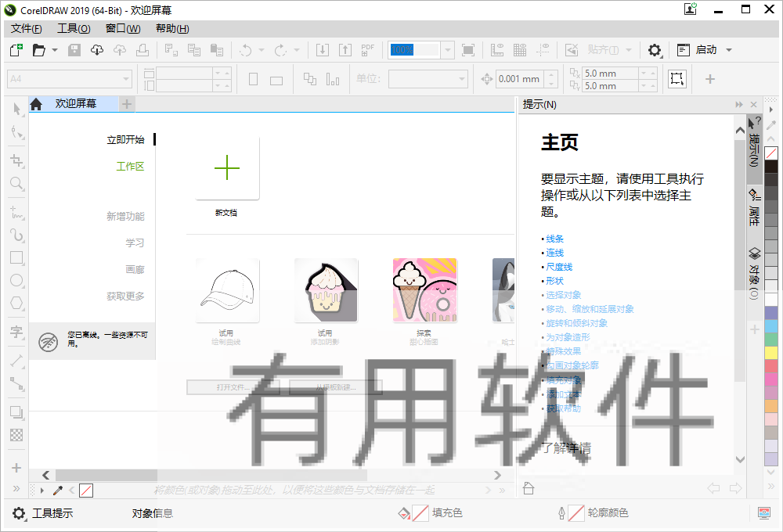Select the Transparency checkerboard tool
Screen dimensions: 783x532
[16, 435]
